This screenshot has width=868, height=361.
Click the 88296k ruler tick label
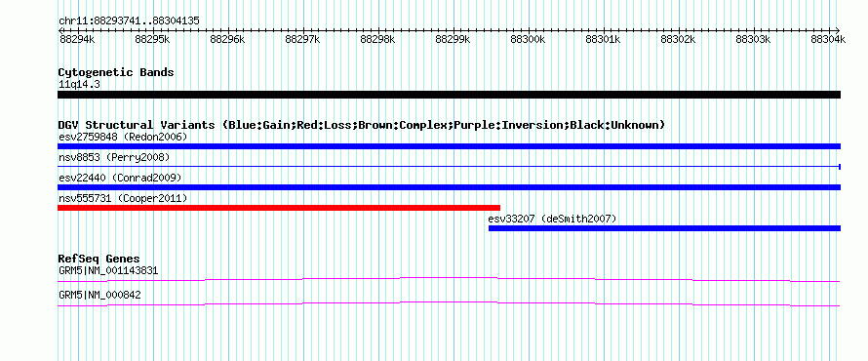(227, 39)
